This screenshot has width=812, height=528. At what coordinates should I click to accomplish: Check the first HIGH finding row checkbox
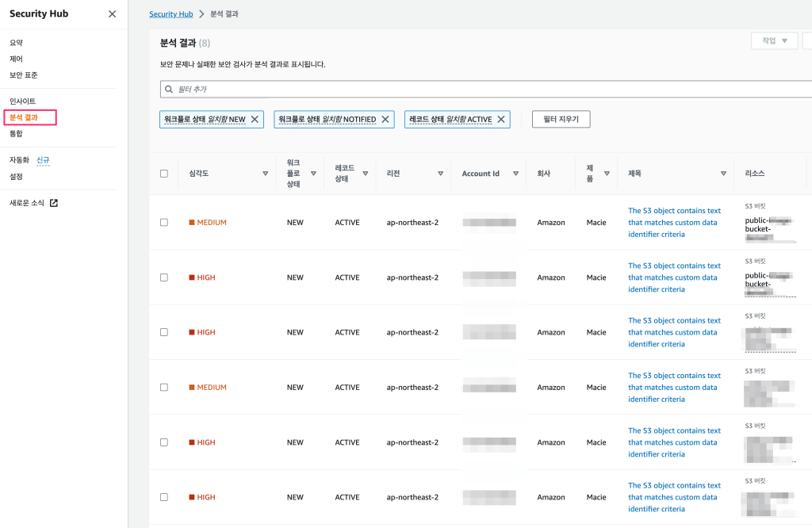164,277
